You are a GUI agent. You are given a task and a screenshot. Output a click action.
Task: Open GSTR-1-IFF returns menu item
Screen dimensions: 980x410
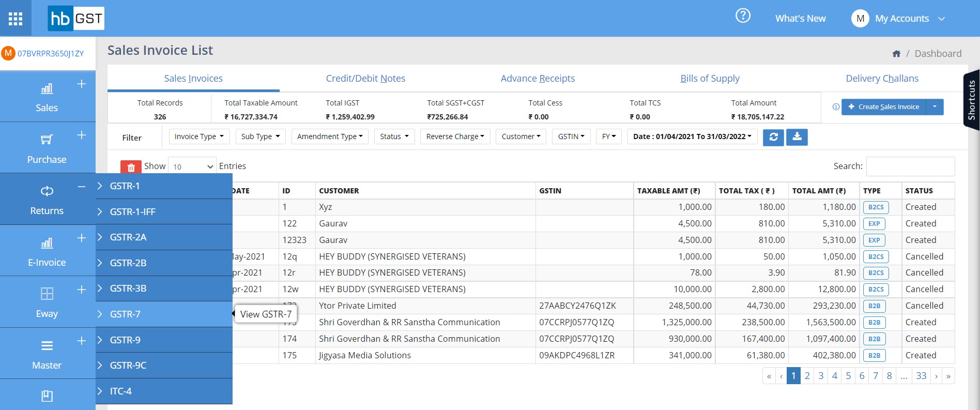point(164,212)
